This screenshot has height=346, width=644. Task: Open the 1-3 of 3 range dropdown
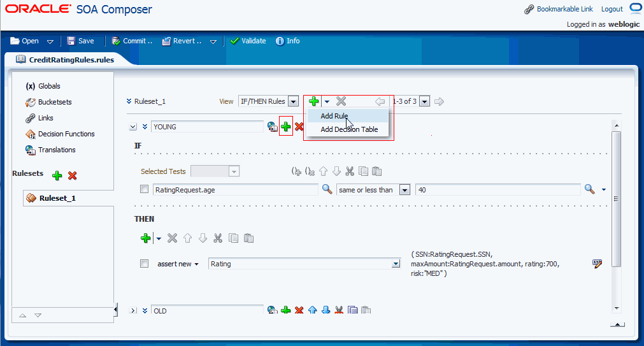[x=425, y=101]
